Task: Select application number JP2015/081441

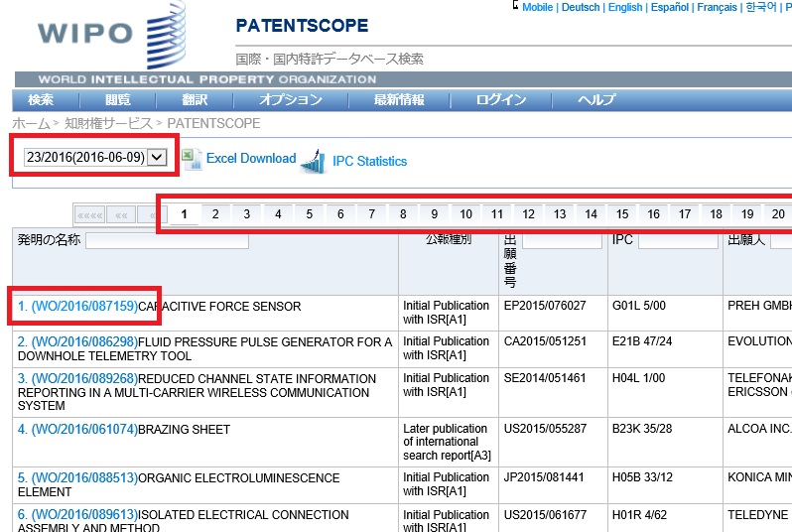Action: (544, 477)
